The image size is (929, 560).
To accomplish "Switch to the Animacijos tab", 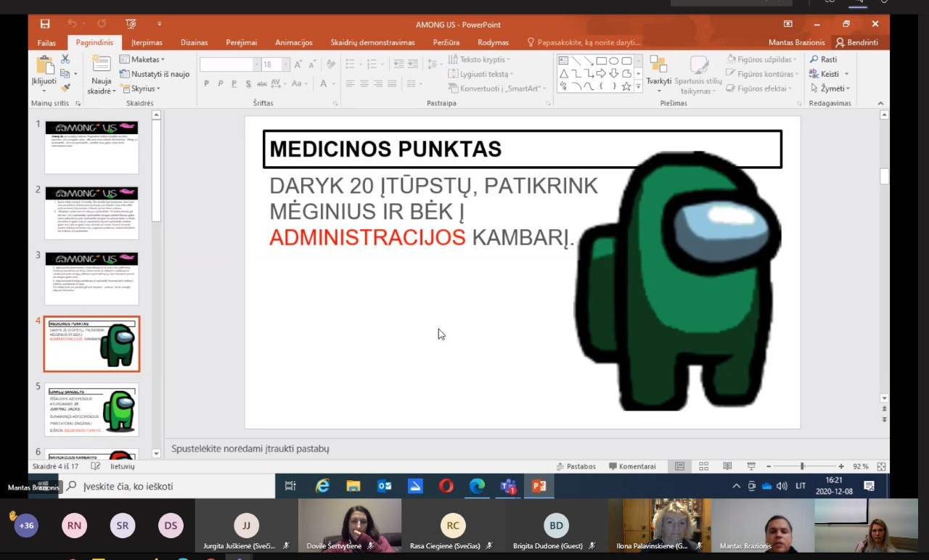I will click(294, 43).
